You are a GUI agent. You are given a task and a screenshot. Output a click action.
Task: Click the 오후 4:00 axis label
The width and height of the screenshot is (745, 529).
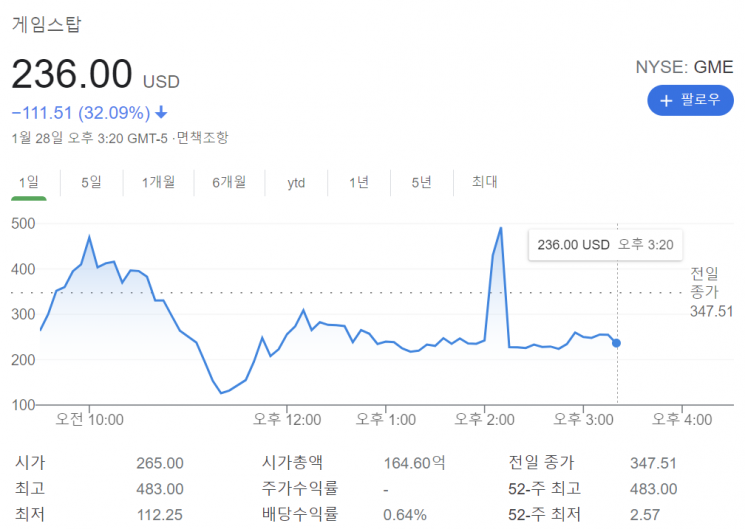[682, 420]
